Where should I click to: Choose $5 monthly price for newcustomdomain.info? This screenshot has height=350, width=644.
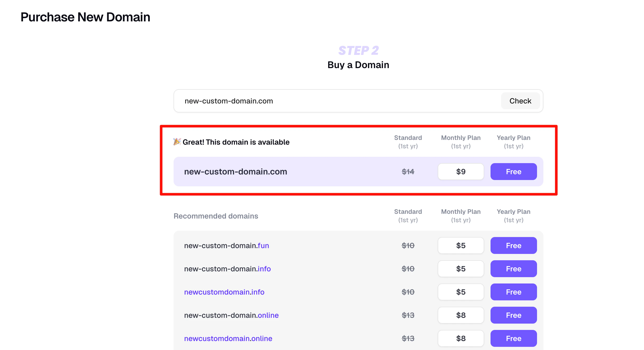click(x=461, y=292)
